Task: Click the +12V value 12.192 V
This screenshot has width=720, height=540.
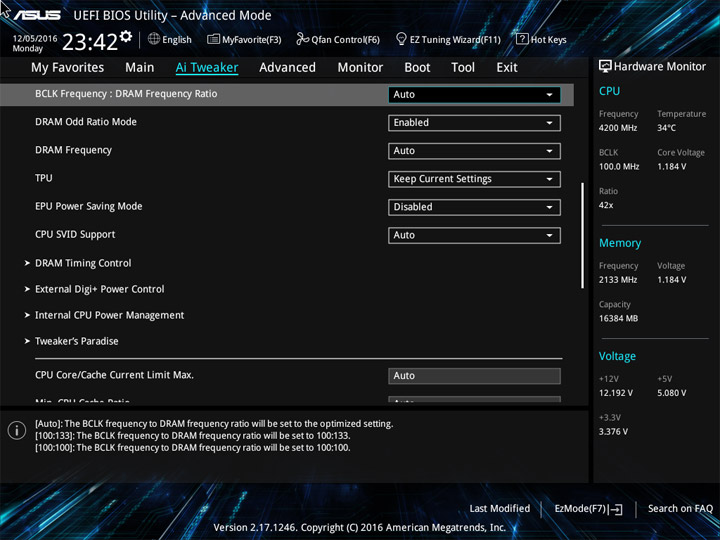Action: pyautogui.click(x=616, y=393)
